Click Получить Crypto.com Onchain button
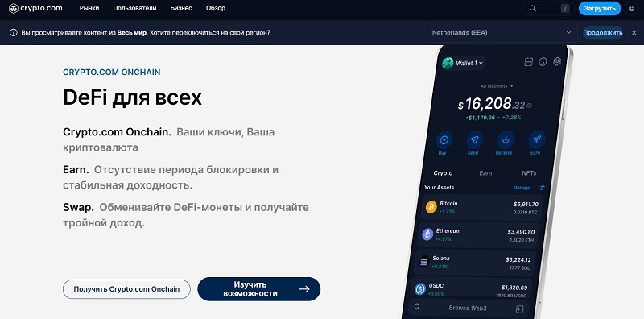 (x=126, y=289)
